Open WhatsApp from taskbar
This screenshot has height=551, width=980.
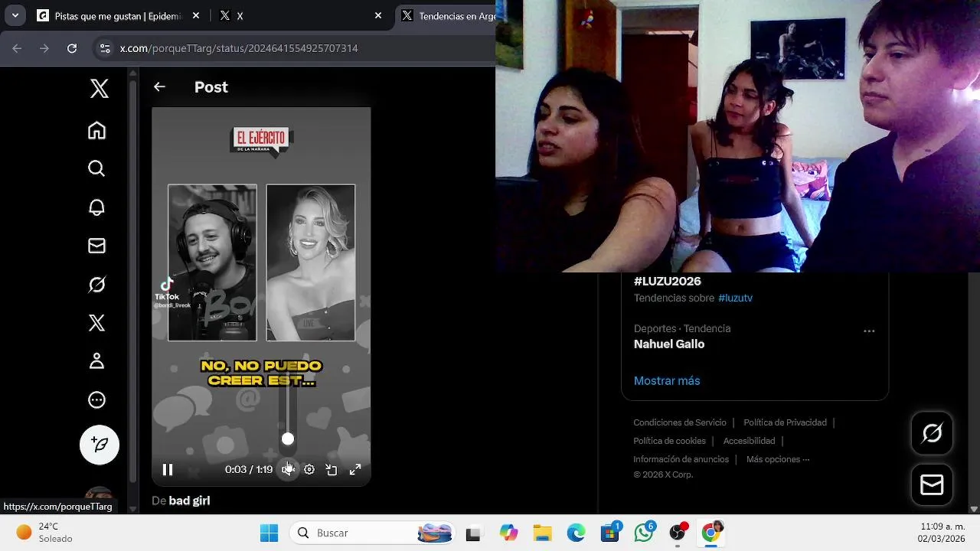pyautogui.click(x=644, y=533)
